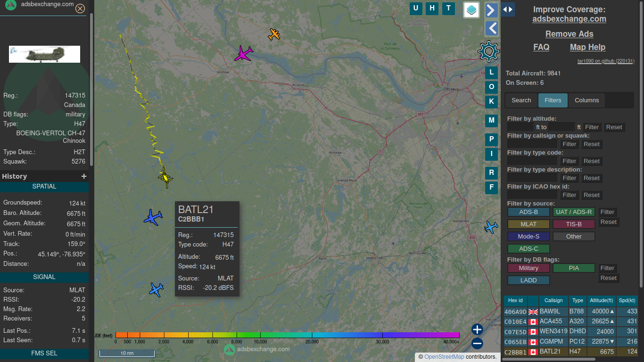The height and width of the screenshot is (362, 644).
Task: Switch to the Filters tab
Action: 553,100
